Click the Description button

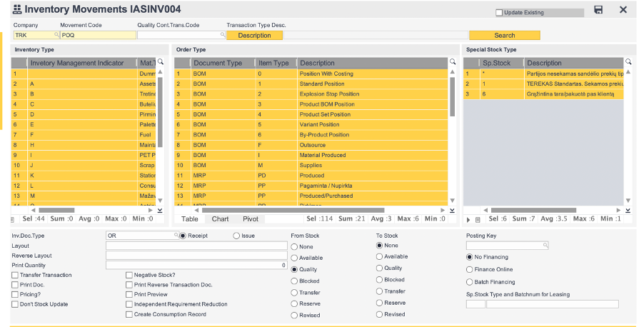coord(254,35)
